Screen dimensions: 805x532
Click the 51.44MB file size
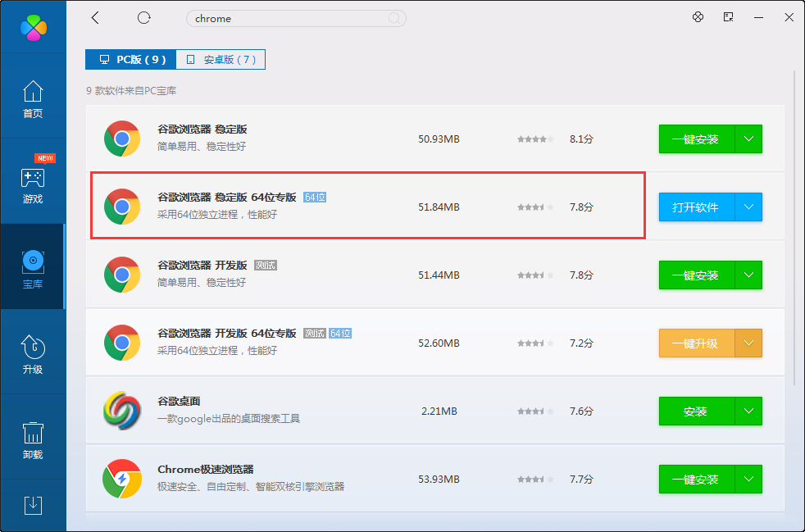[439, 275]
